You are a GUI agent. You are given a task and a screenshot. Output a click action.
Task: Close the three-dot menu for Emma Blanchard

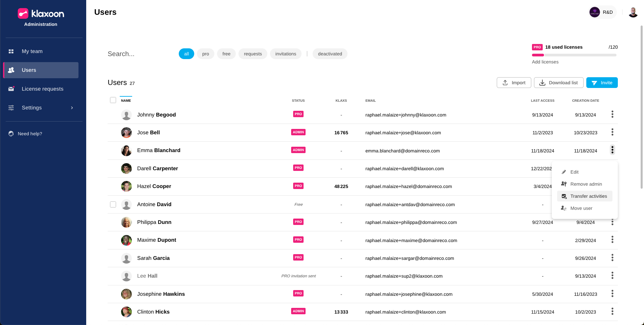pos(612,150)
